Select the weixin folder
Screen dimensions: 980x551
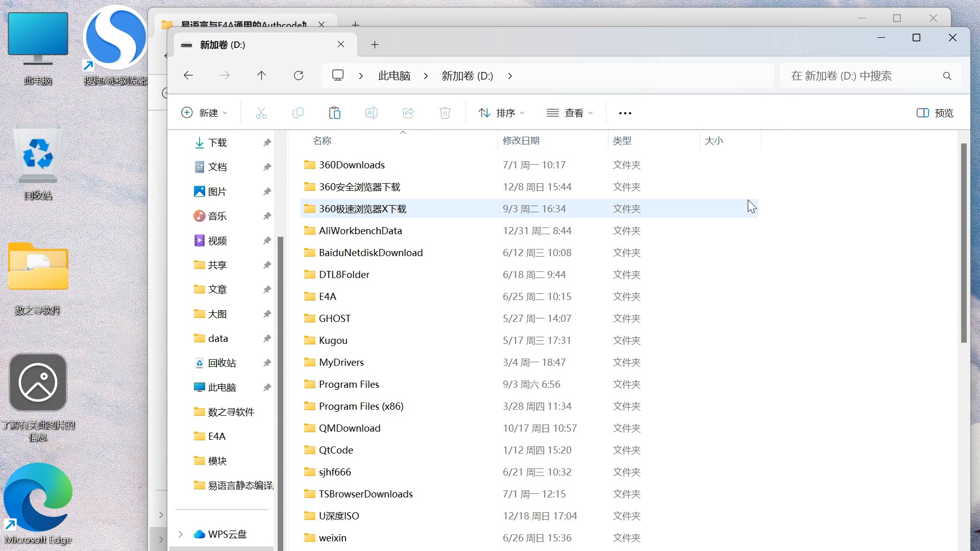[332, 538]
